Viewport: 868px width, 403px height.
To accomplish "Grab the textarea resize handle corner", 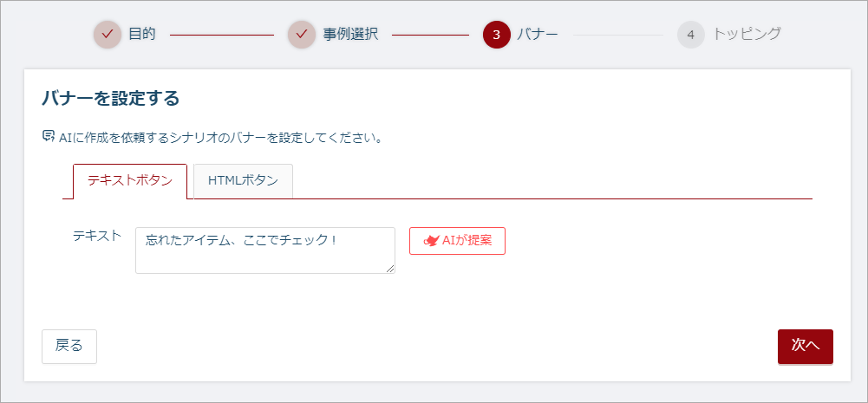I will click(x=390, y=269).
